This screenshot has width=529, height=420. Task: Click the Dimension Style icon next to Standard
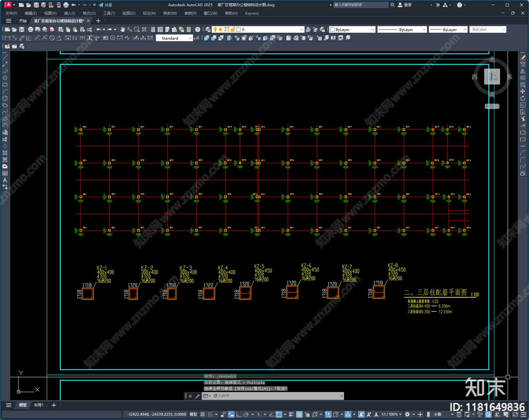(x=197, y=38)
